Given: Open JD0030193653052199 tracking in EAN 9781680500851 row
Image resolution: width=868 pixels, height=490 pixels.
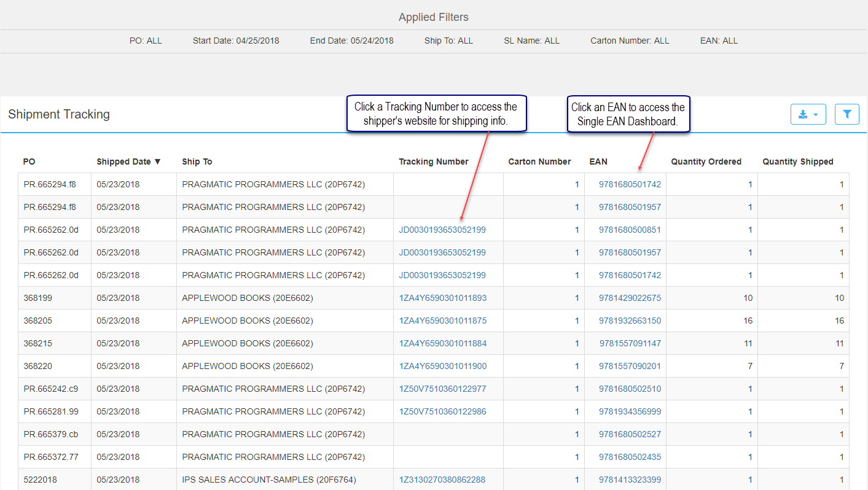Looking at the screenshot, I should click(442, 230).
